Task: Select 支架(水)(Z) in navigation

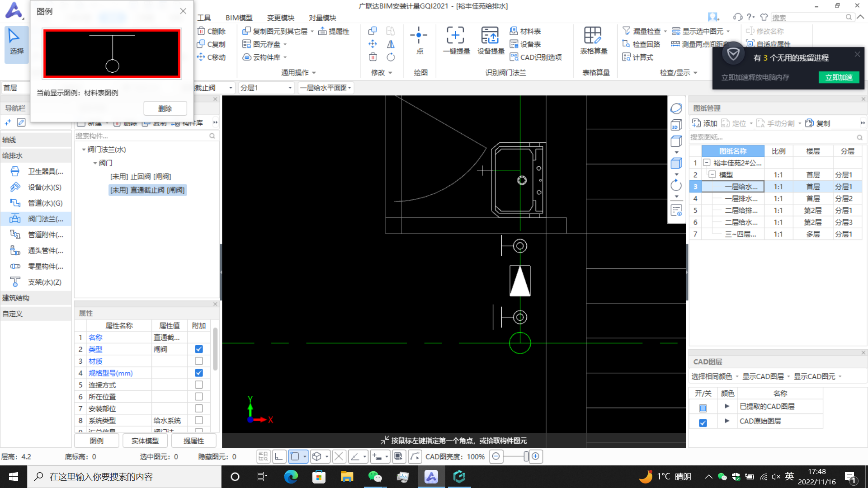Action: click(x=36, y=282)
